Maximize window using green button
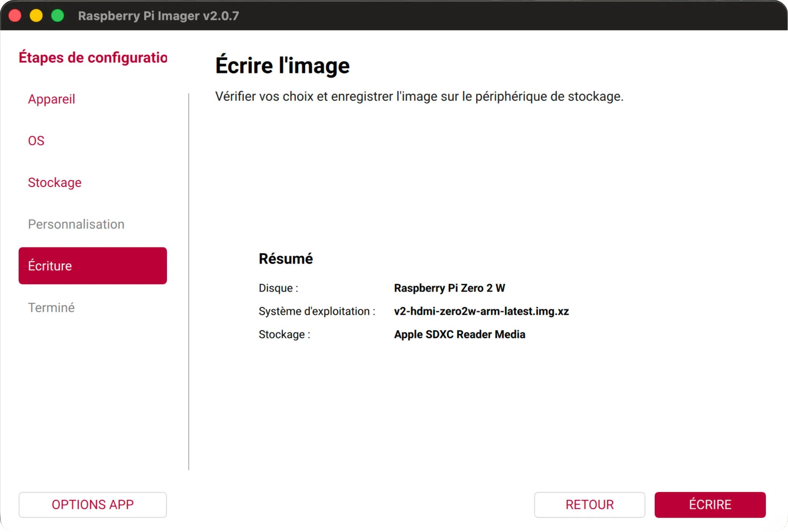The image size is (788, 532). (58, 16)
